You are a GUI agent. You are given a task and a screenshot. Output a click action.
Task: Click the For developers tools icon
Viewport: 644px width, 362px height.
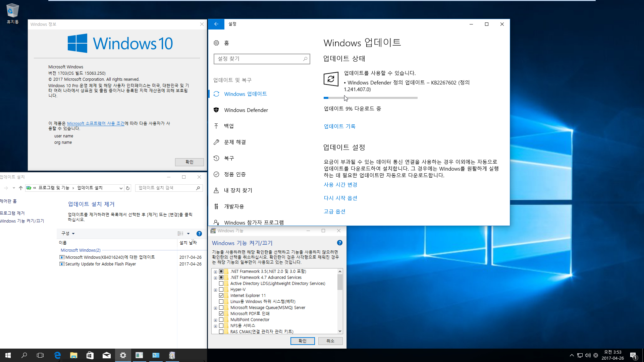click(x=216, y=206)
